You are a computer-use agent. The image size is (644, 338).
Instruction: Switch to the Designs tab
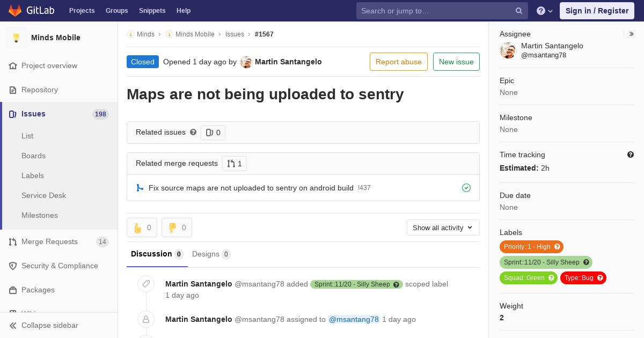[211, 254]
